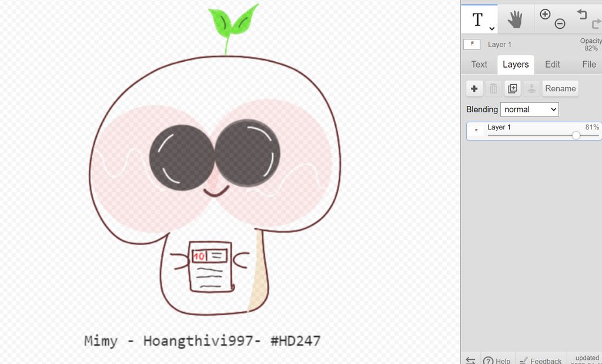Switch to the Layers tab
This screenshot has width=602, height=364.
pyautogui.click(x=516, y=65)
